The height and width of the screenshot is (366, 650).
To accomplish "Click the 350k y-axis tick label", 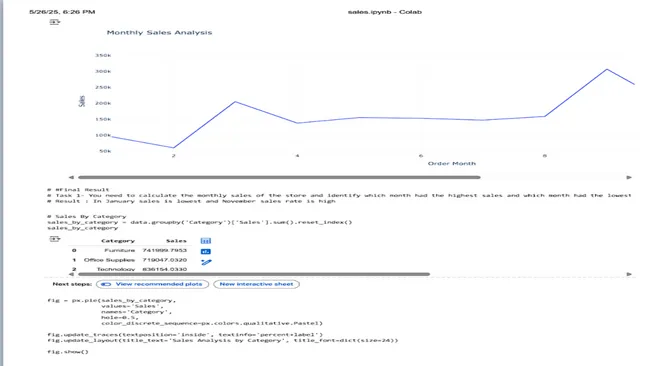I will tap(103, 56).
